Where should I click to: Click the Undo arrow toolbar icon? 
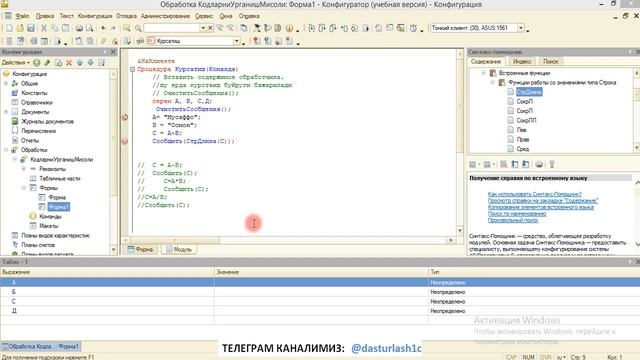103,28
